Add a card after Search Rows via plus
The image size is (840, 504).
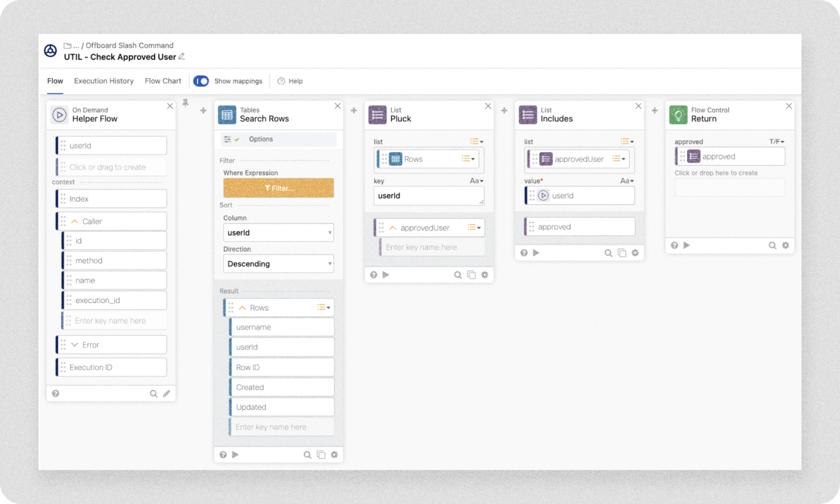pos(354,111)
